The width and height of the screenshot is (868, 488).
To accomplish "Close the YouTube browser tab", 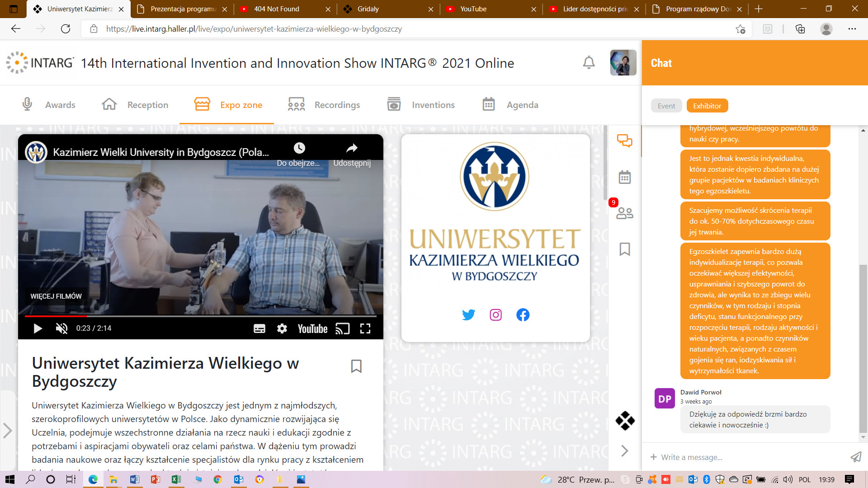I will pyautogui.click(x=533, y=9).
